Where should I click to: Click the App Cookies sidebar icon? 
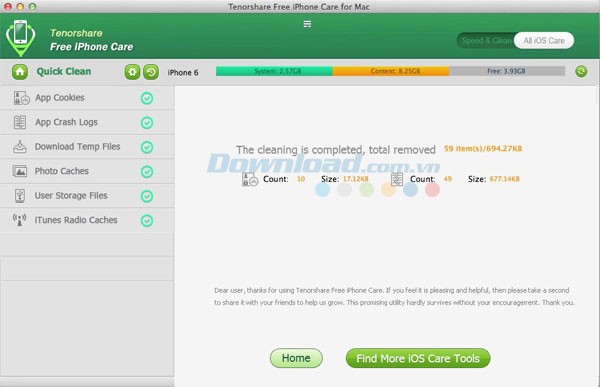click(21, 98)
